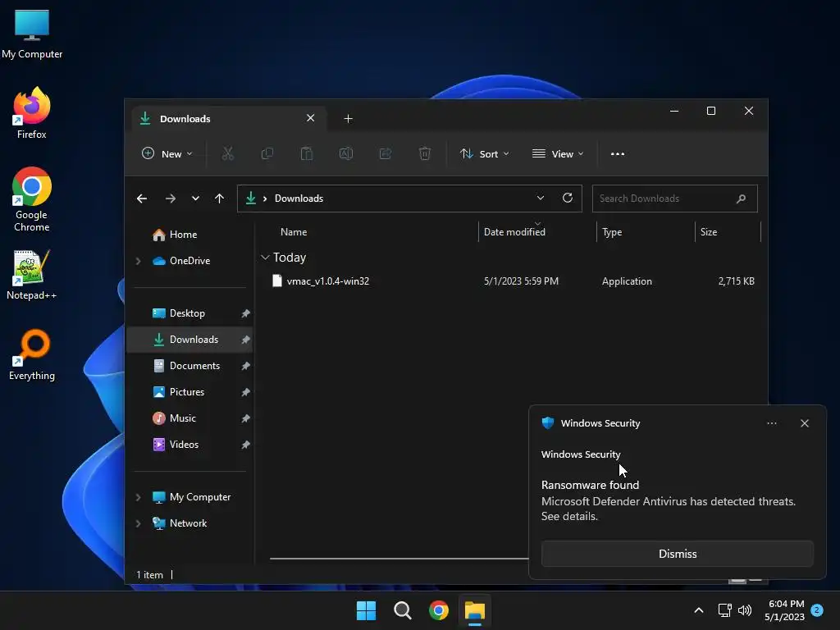The width and height of the screenshot is (840, 630).
Task: Click the Cut scissors icon in toolbar
Action: [228, 153]
